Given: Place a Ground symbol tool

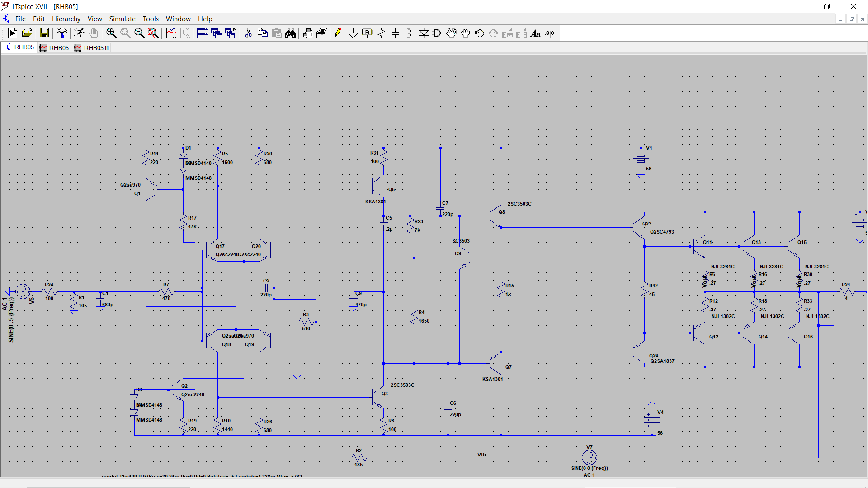Looking at the screenshot, I should [353, 33].
